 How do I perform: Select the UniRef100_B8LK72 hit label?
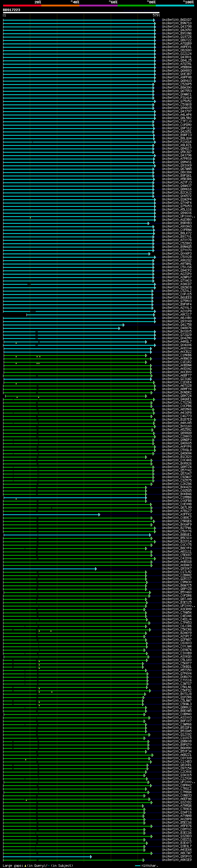[x=177, y=233]
